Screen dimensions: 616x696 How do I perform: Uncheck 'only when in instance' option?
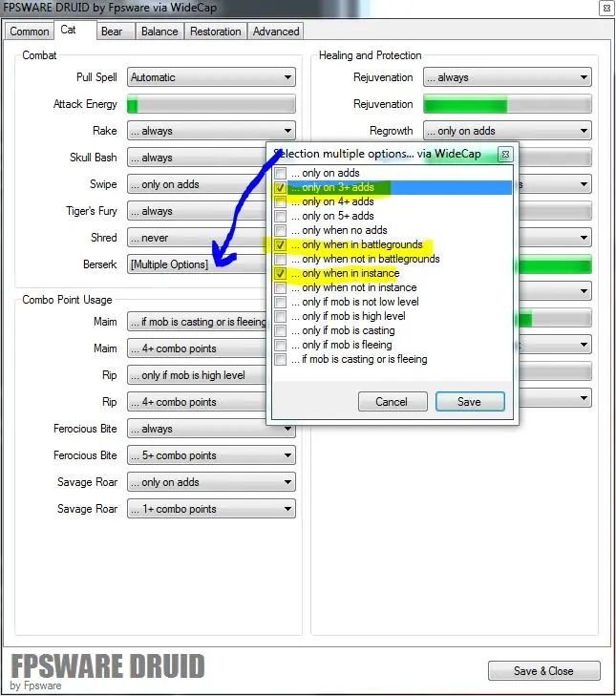tap(280, 274)
